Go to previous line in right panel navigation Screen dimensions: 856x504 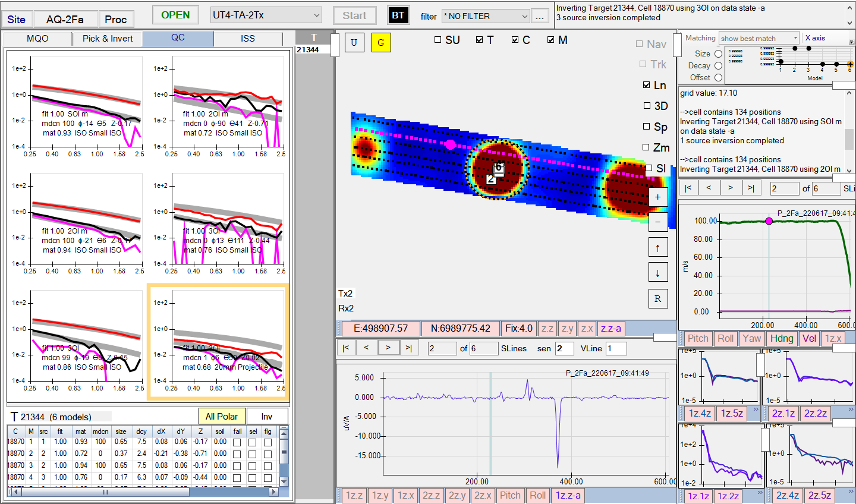tap(709, 188)
